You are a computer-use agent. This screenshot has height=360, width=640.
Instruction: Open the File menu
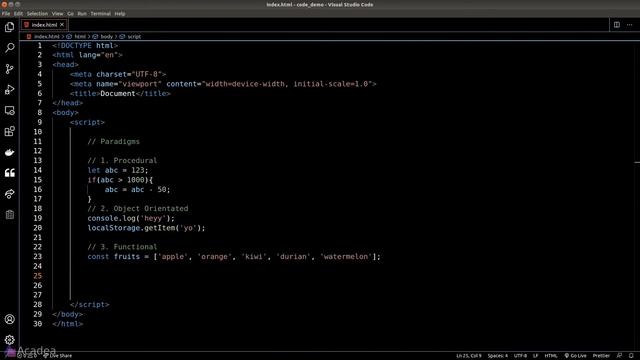pyautogui.click(x=6, y=13)
